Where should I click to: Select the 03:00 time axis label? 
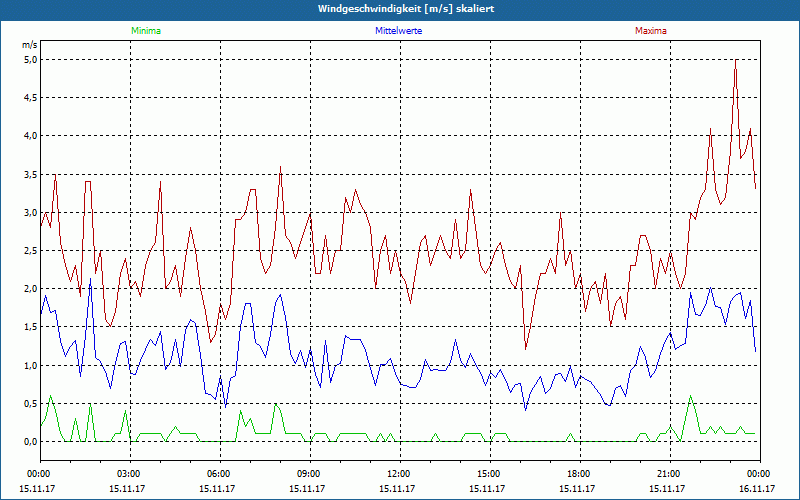[x=128, y=473]
